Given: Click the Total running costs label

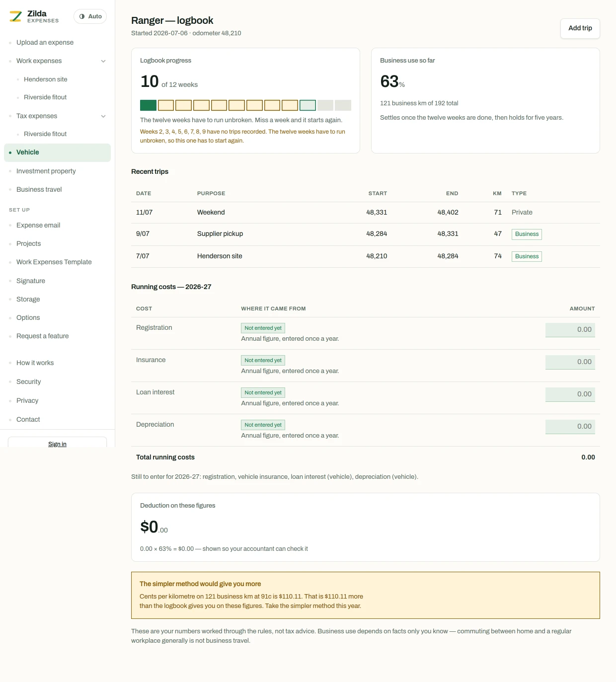Looking at the screenshot, I should pos(165,457).
